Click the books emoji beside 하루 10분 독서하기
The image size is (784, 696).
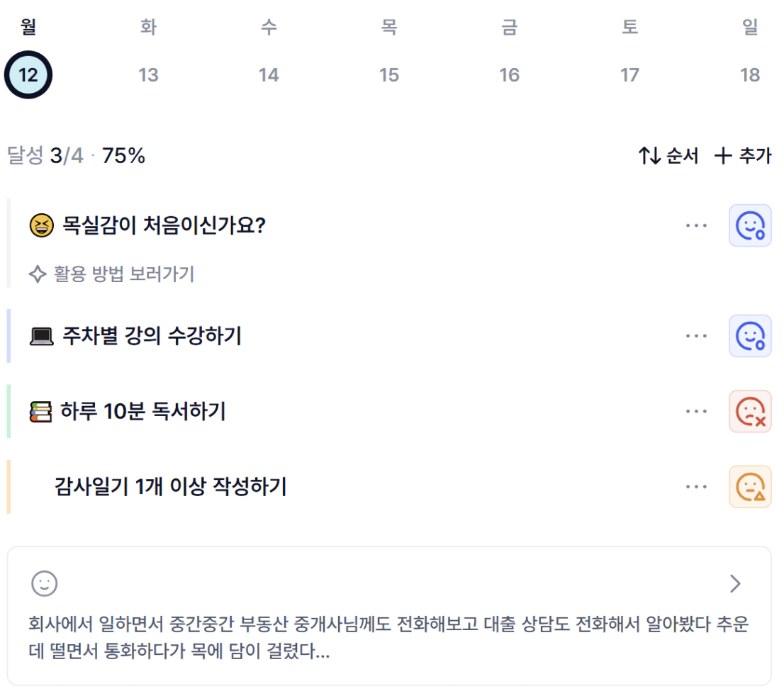pyautogui.click(x=41, y=412)
